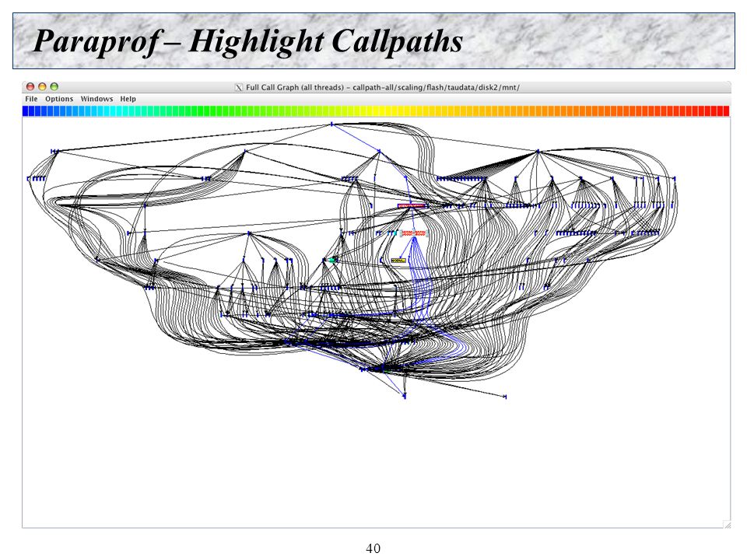
Task: Click the green-teal call graph node
Action: [332, 260]
